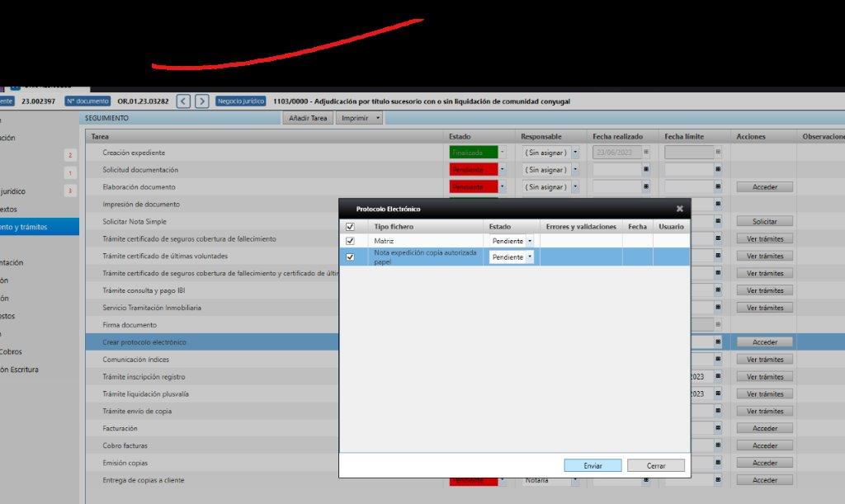Open Estado dropdown for Matriz row
Image resolution: width=845 pixels, height=504 pixels.
(x=529, y=241)
